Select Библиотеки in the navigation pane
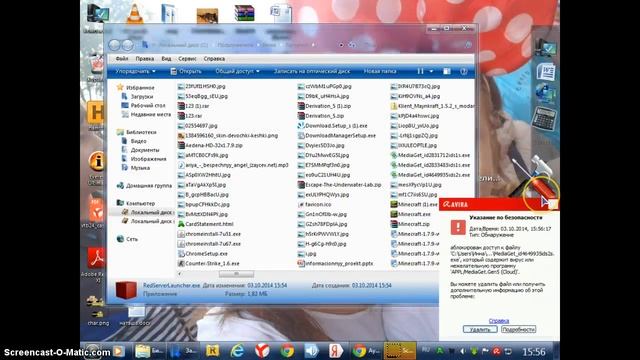 tap(136, 132)
